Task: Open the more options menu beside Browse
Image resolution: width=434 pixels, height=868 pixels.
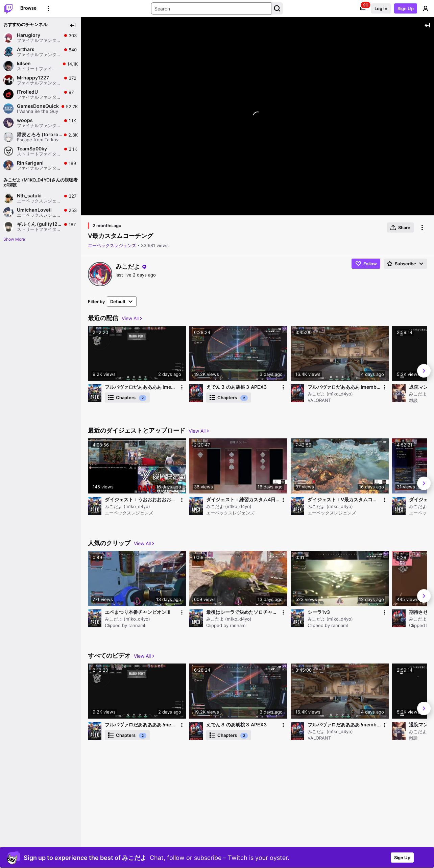Action: click(x=48, y=8)
